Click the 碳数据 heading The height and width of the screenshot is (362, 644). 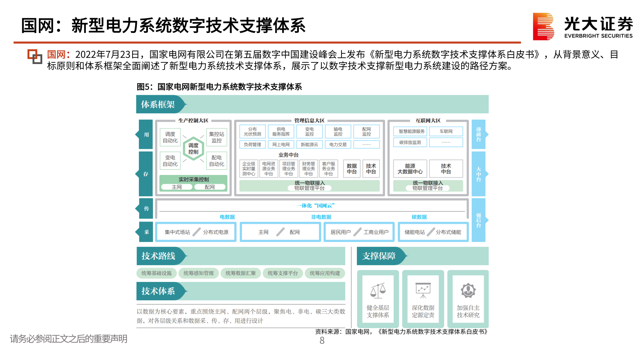point(419,217)
